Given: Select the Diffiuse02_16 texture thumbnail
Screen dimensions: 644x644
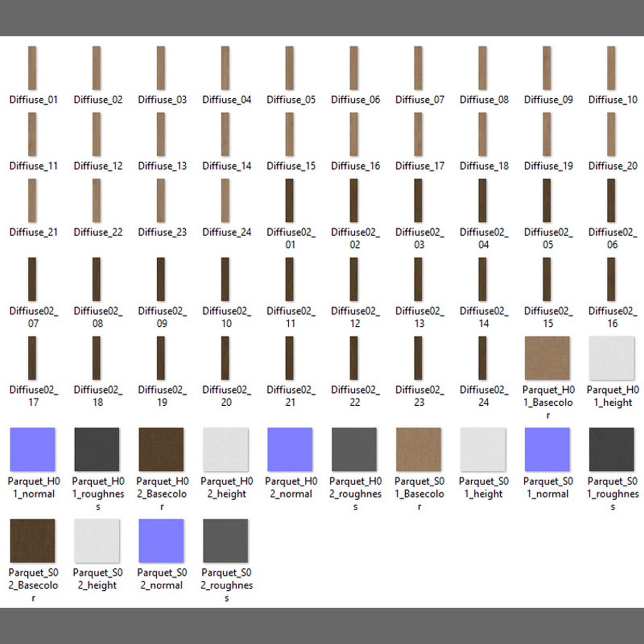Looking at the screenshot, I should click(x=611, y=280).
